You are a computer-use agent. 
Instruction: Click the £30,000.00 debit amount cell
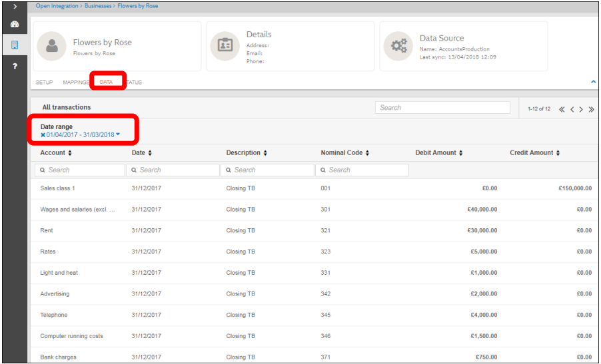(x=482, y=230)
